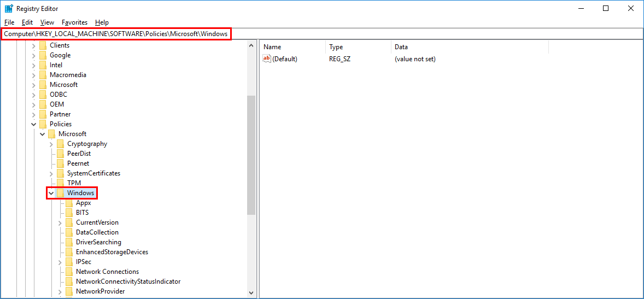Expand the IPSec key
644x299 pixels.
coord(60,262)
